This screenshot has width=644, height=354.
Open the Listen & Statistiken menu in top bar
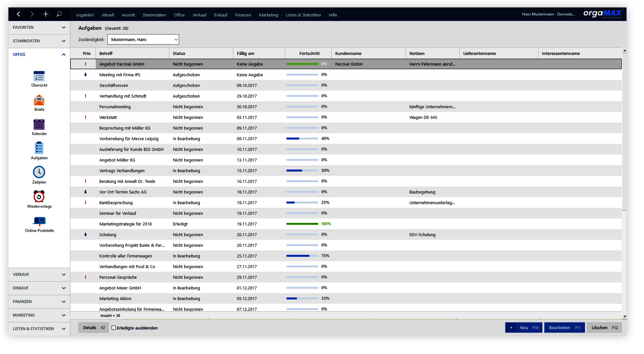(x=303, y=15)
